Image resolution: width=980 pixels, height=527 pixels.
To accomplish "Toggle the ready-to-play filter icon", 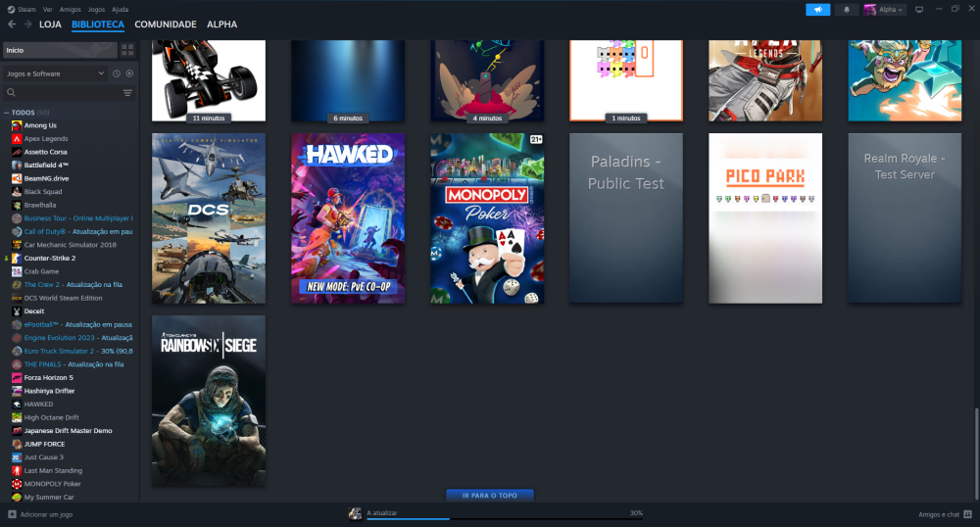I will (x=129, y=73).
